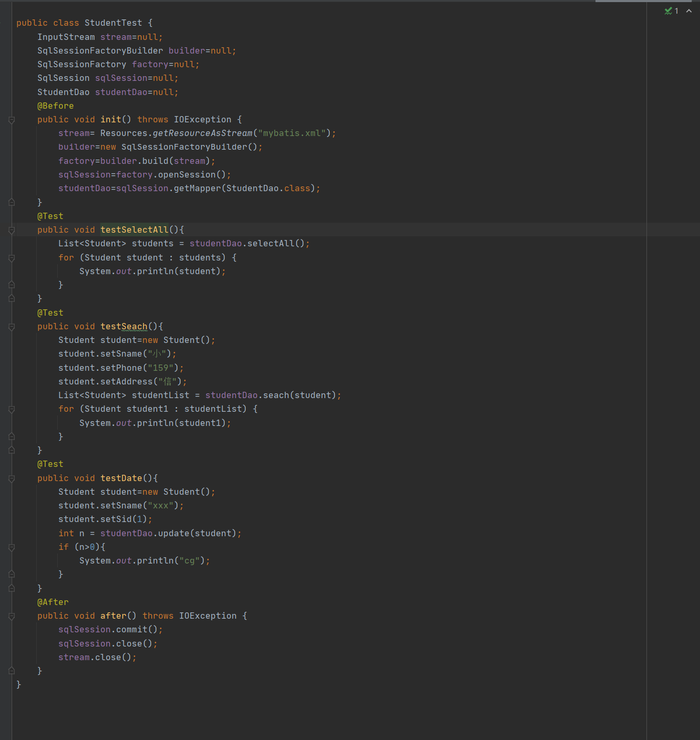Fold the if (n>0) block
The image size is (700, 740).
[12, 548]
